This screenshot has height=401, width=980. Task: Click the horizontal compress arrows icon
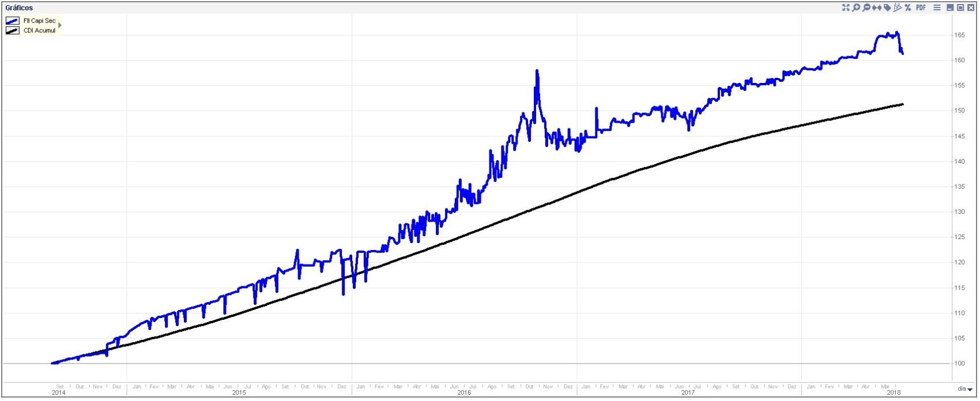[877, 7]
